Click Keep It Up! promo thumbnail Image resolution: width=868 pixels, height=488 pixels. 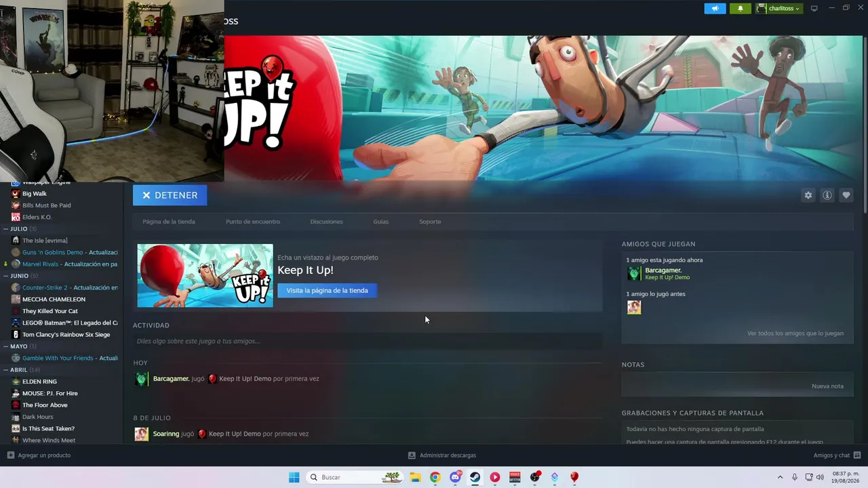coord(205,276)
